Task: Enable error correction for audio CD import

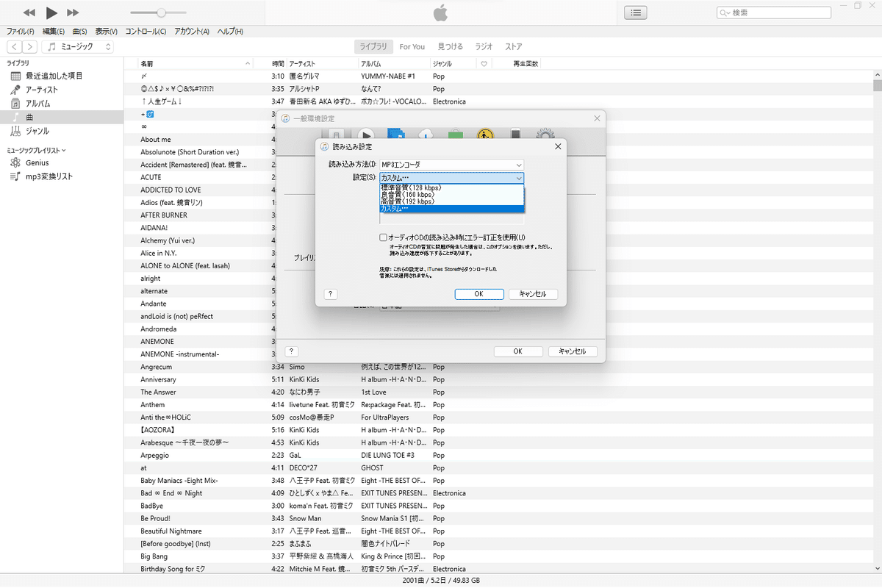Action: [x=383, y=237]
